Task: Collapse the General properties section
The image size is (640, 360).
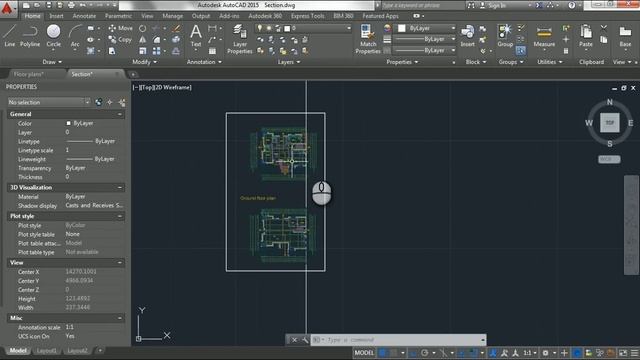Action: tap(120, 114)
